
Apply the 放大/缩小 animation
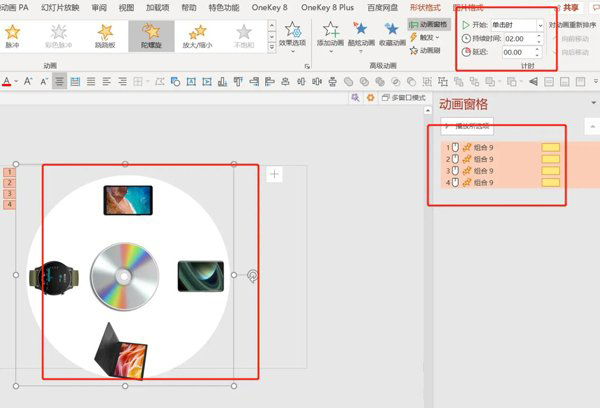tap(197, 36)
